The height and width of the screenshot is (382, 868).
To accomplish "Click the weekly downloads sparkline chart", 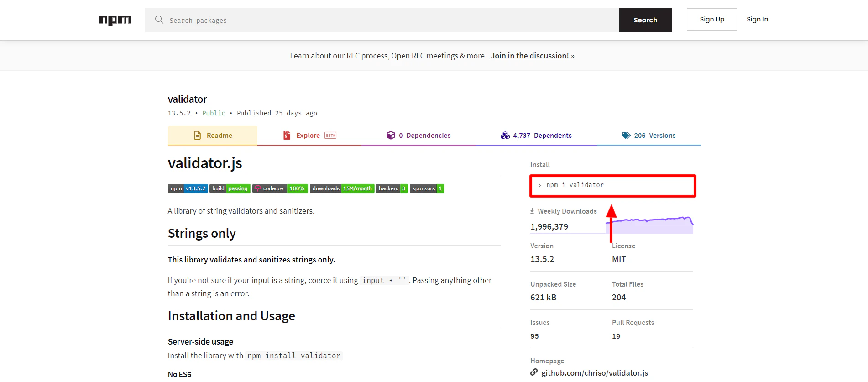I will click(649, 225).
